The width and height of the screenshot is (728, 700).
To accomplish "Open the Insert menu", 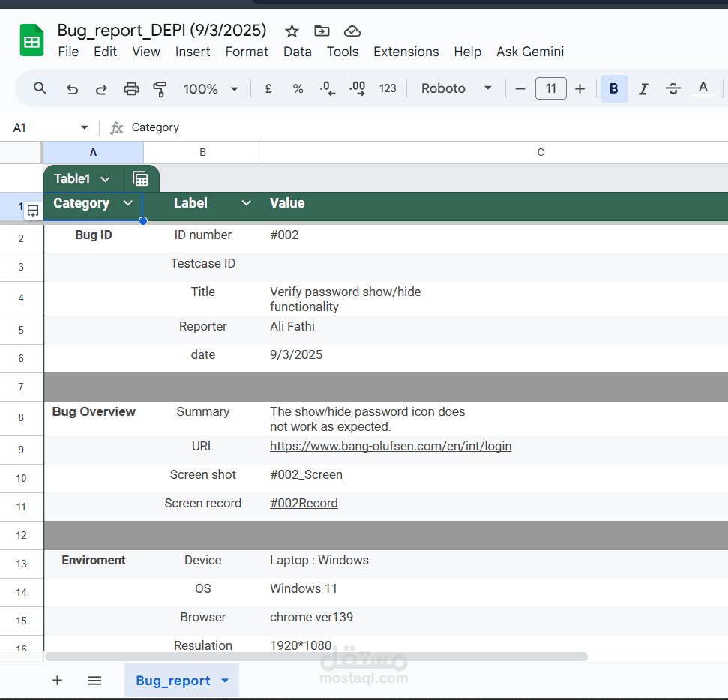I will [x=193, y=52].
